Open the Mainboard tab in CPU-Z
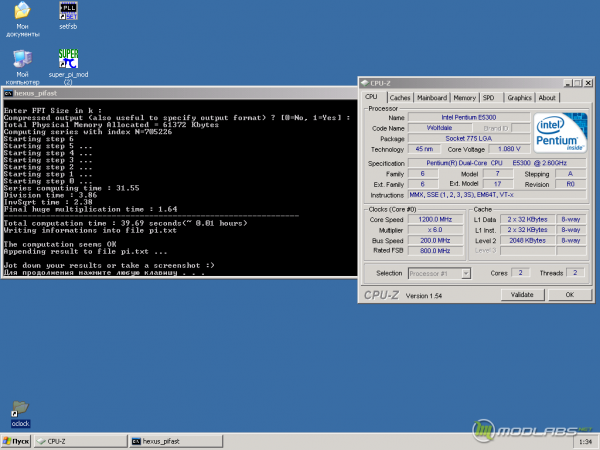 [432, 98]
